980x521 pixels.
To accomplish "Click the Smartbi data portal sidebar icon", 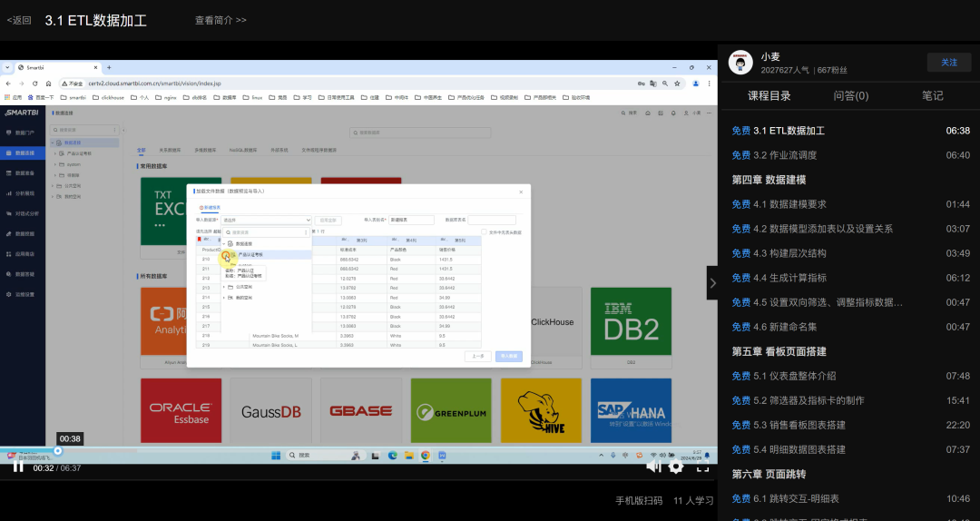I will pos(9,133).
